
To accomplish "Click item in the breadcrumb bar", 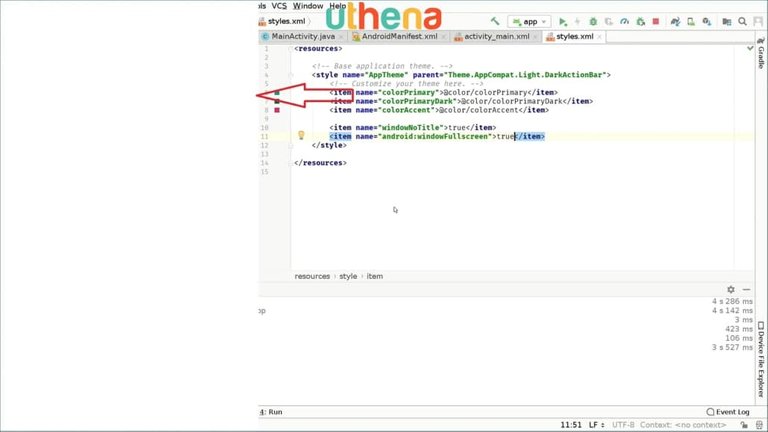I will pos(375,276).
